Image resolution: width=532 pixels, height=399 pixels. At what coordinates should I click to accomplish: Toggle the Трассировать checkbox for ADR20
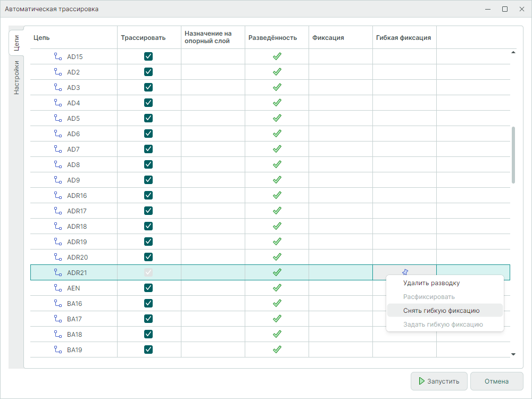pos(148,257)
